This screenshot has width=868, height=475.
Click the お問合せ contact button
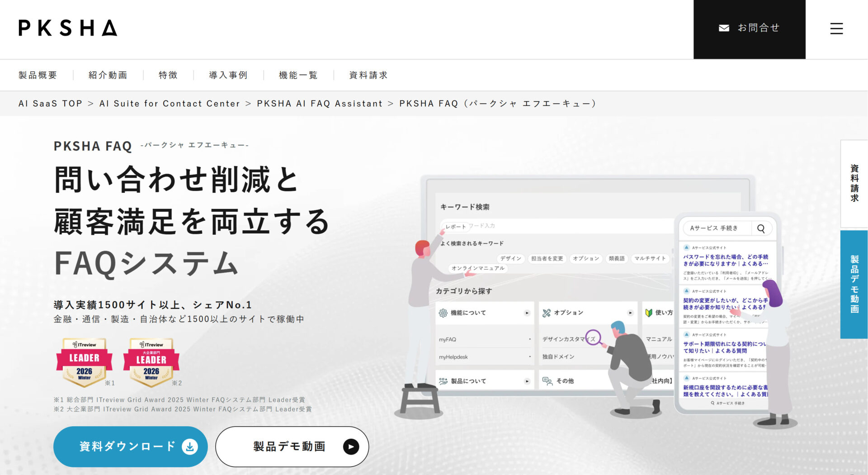click(749, 29)
